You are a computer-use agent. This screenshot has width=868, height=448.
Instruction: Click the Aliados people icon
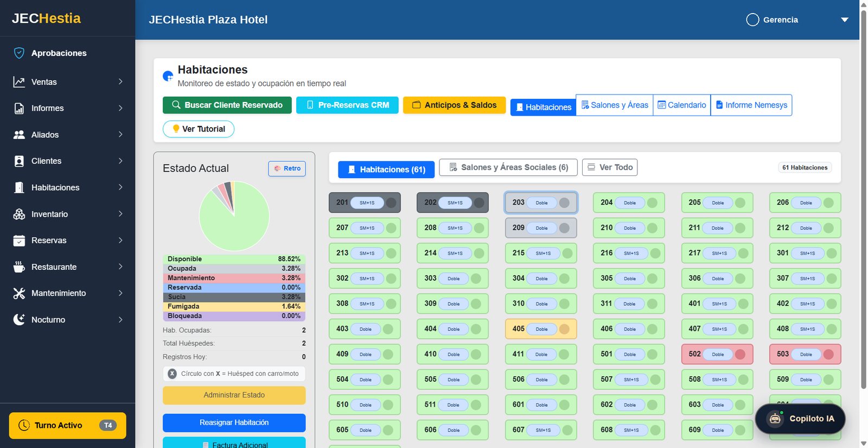coord(19,135)
